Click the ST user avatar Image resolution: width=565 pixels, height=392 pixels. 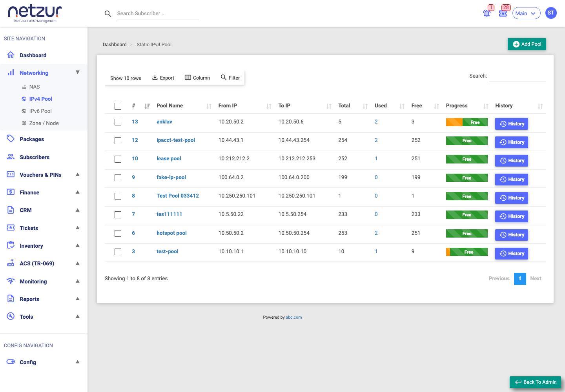[x=551, y=13]
